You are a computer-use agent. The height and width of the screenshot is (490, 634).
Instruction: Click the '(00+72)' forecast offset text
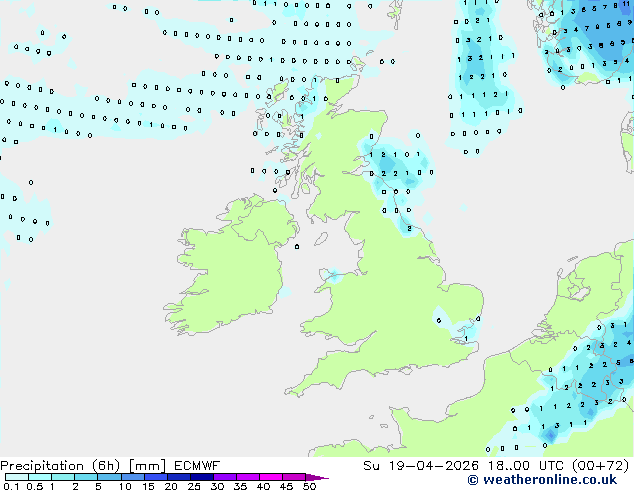tap(600, 465)
